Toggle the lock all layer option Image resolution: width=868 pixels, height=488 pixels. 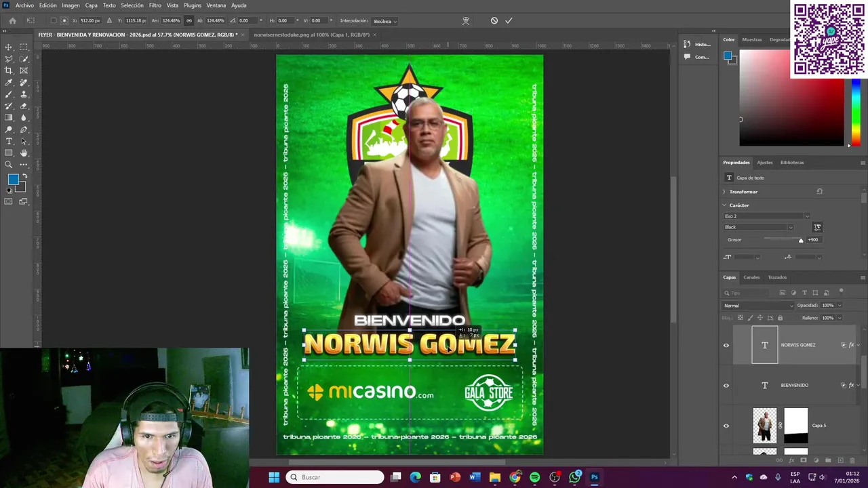[x=780, y=318]
